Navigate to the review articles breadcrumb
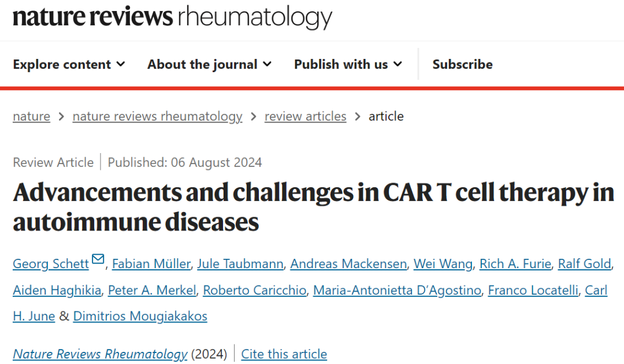 click(x=305, y=116)
